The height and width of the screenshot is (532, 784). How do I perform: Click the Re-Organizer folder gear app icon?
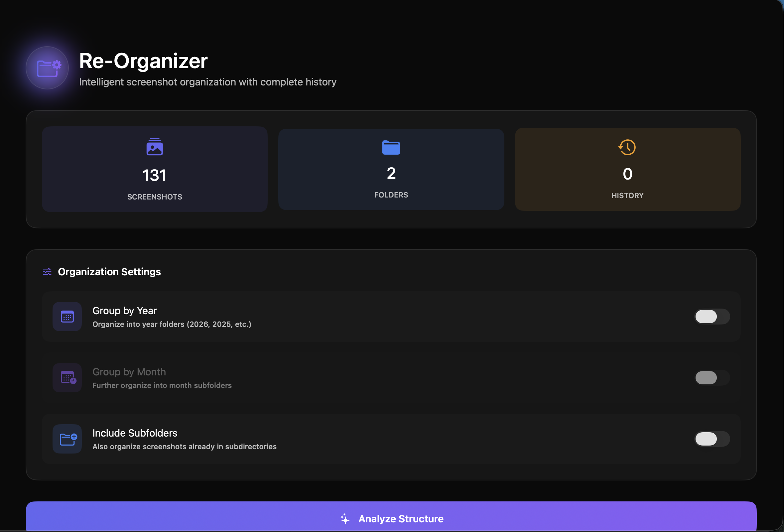tap(47, 68)
